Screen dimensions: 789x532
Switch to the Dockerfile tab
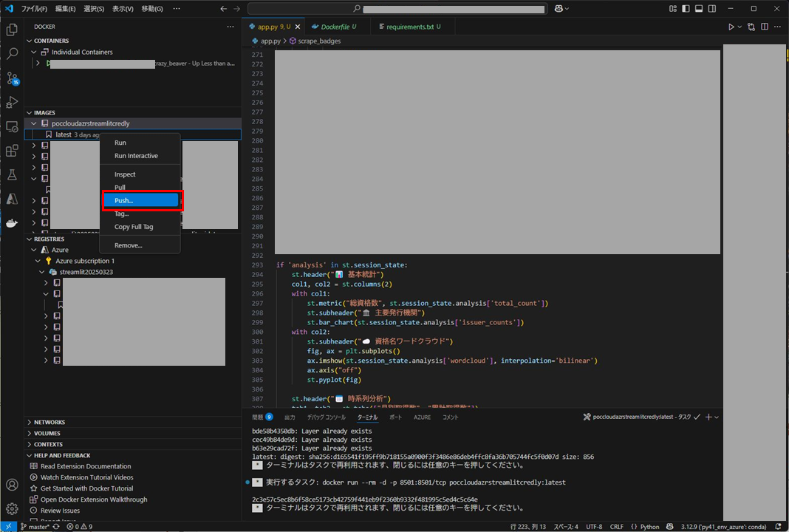click(x=336, y=25)
